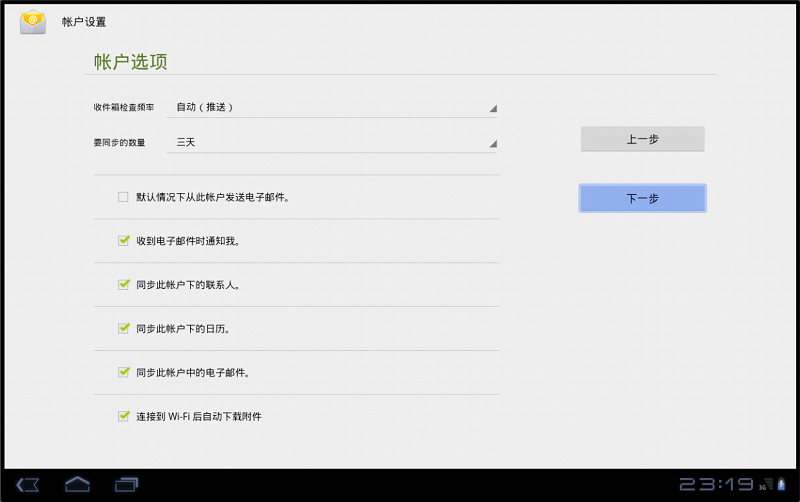Click the 帐户选项 heading
This screenshot has width=800, height=502.
131,62
